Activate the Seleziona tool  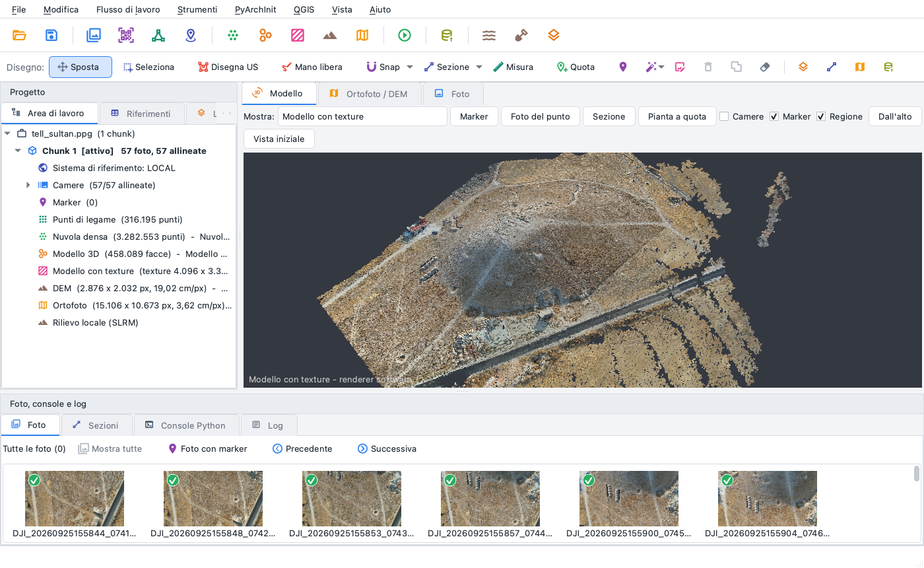pyautogui.click(x=149, y=67)
